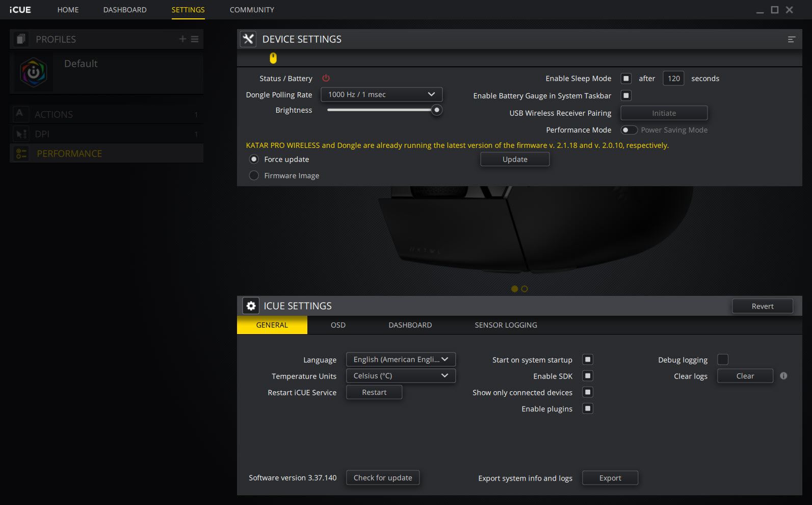Click the sleep mode seconds input field
Screen dimensions: 812x505
[x=673, y=78]
